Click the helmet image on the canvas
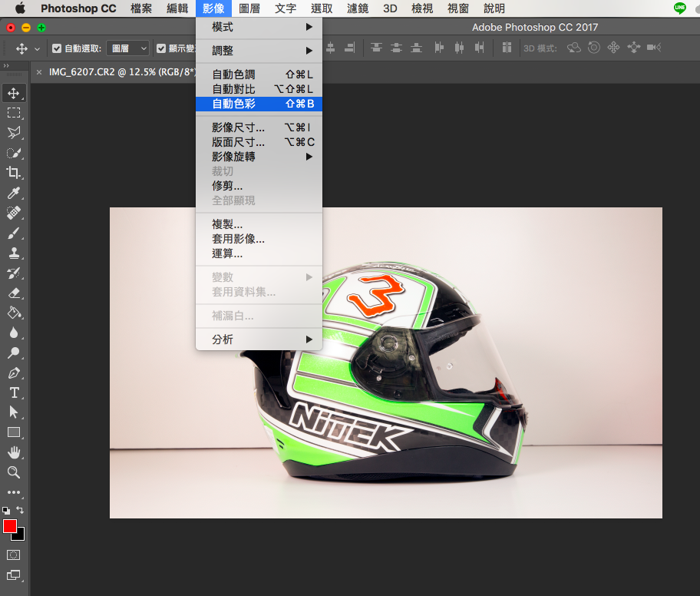Screen dimensions: 700x596 386,363
